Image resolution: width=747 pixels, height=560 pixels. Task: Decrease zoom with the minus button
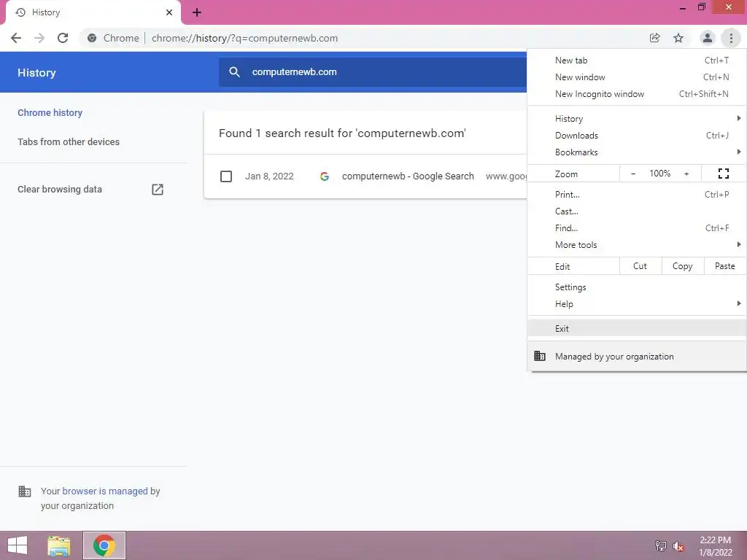point(633,174)
